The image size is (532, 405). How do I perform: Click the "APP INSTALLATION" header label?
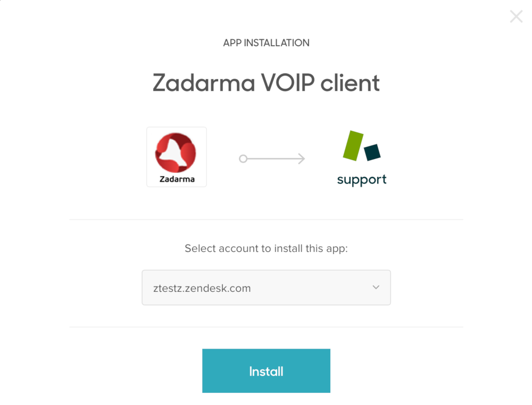click(266, 43)
